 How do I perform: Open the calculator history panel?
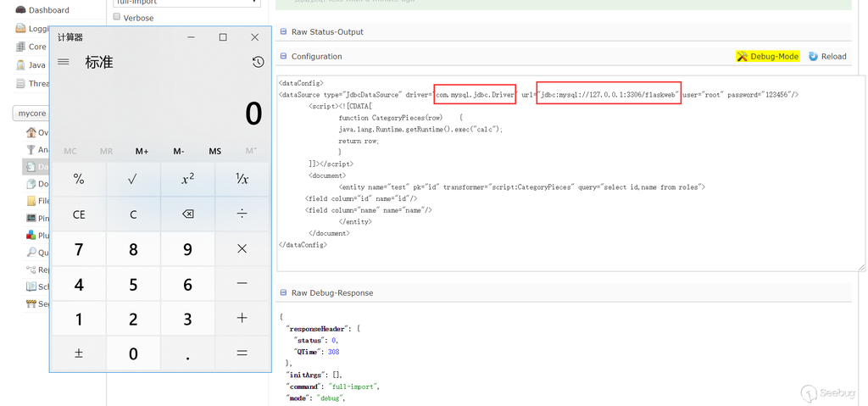[x=258, y=62]
